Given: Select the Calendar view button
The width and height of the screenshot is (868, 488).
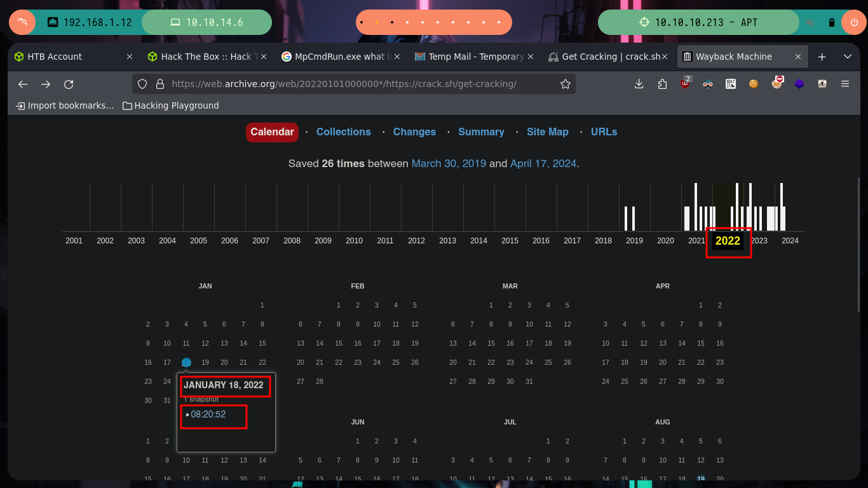Looking at the screenshot, I should tap(272, 132).
